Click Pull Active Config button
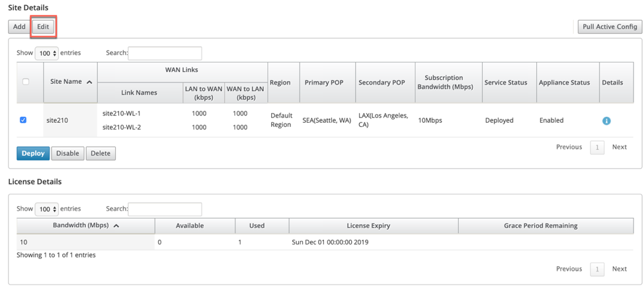 click(x=610, y=26)
